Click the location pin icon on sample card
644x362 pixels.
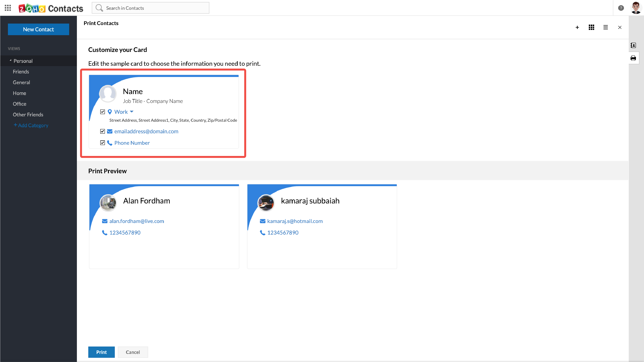[x=109, y=112]
